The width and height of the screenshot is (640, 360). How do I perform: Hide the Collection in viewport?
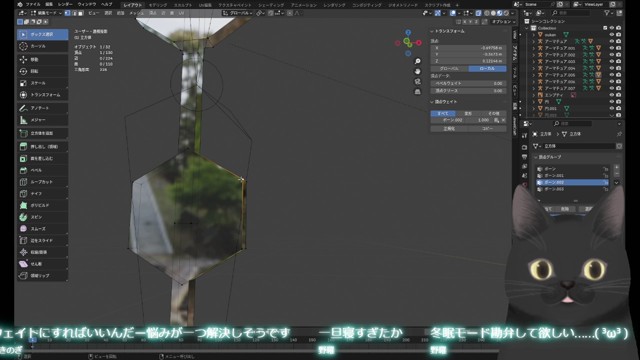pyautogui.click(x=611, y=28)
